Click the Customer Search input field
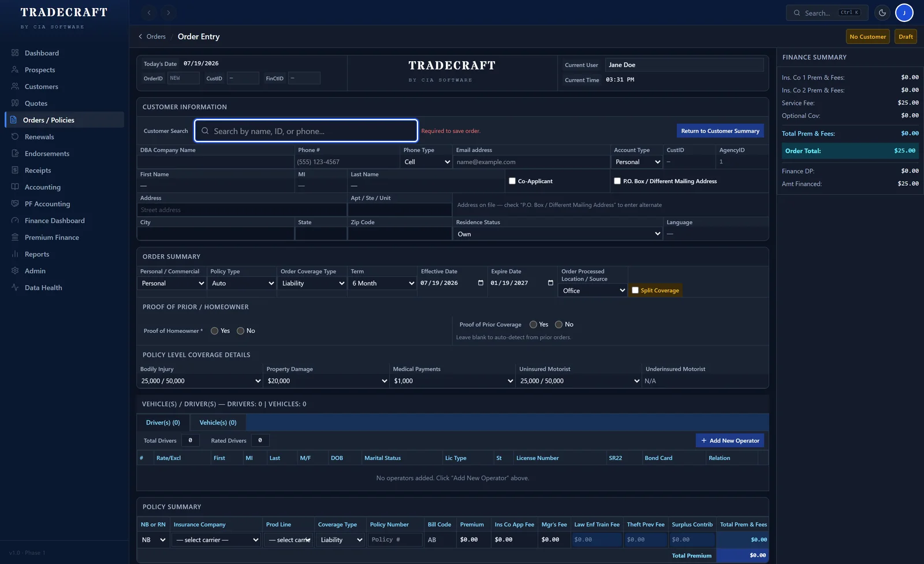Screen dimensions: 924x564 306,131
